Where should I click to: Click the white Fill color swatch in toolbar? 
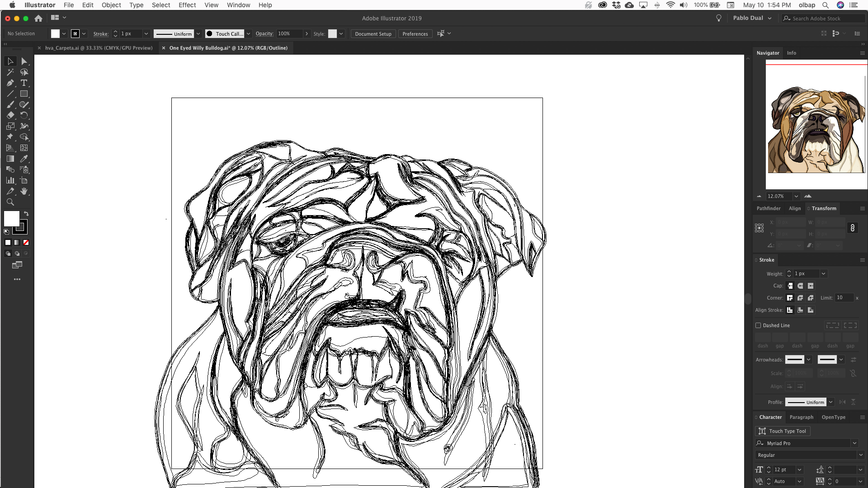click(x=11, y=218)
